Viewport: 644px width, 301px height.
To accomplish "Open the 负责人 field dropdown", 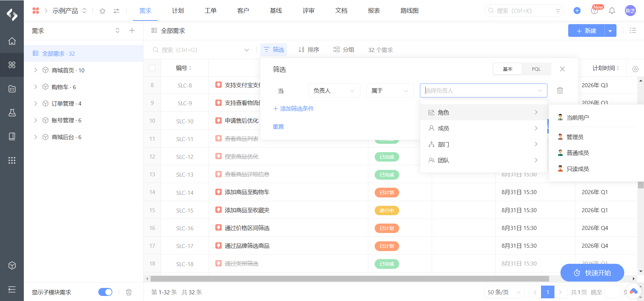I will pyautogui.click(x=334, y=91).
